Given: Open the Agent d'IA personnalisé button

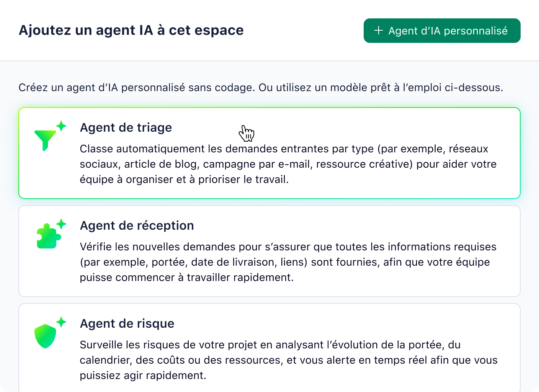Looking at the screenshot, I should (x=442, y=31).
